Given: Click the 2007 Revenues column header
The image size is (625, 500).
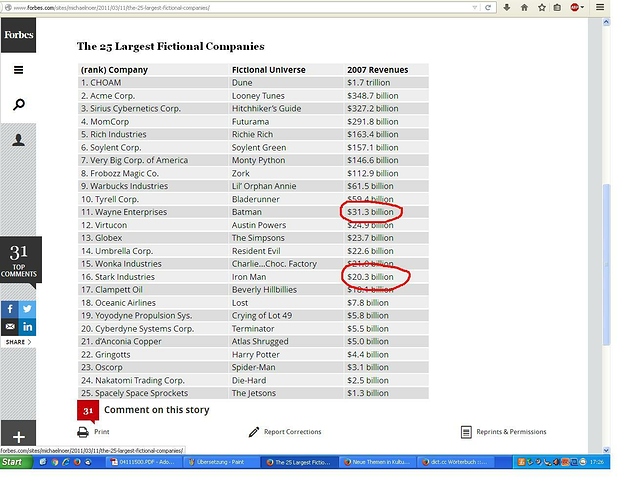Looking at the screenshot, I should pos(386,70).
